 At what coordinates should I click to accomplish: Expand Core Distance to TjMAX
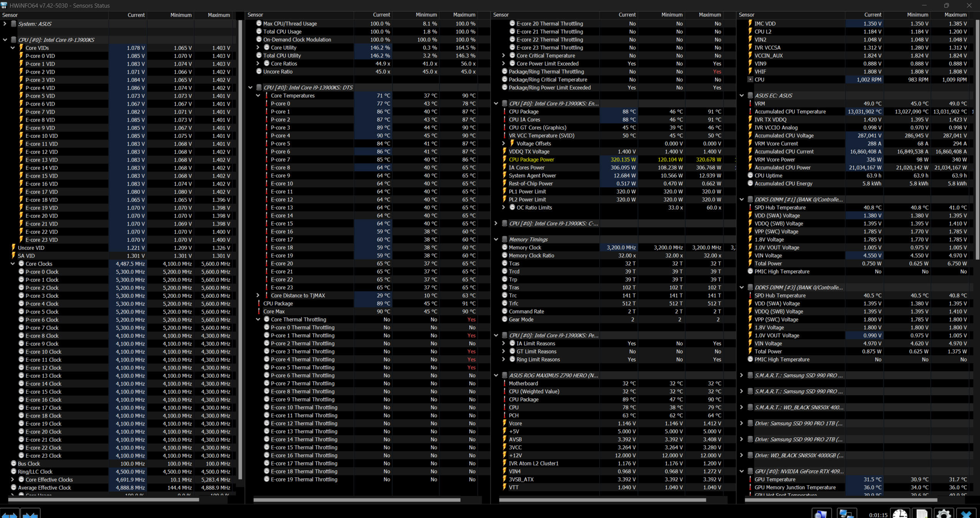(x=258, y=295)
